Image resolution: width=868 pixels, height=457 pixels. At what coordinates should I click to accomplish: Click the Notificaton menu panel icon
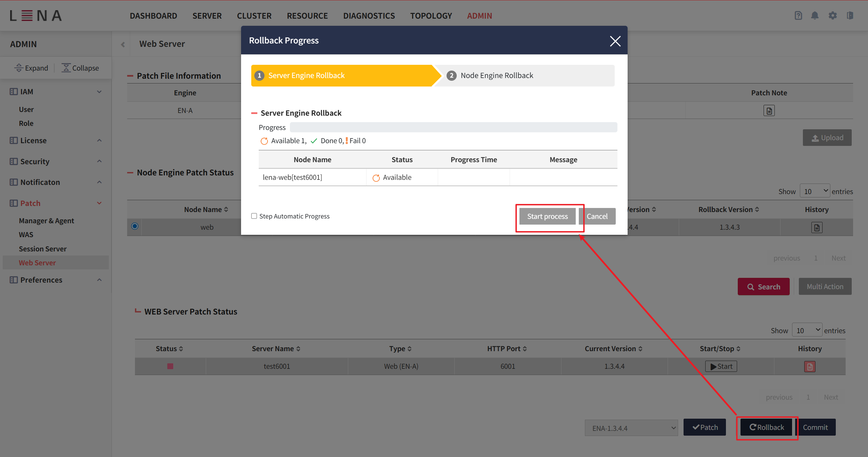pos(14,182)
